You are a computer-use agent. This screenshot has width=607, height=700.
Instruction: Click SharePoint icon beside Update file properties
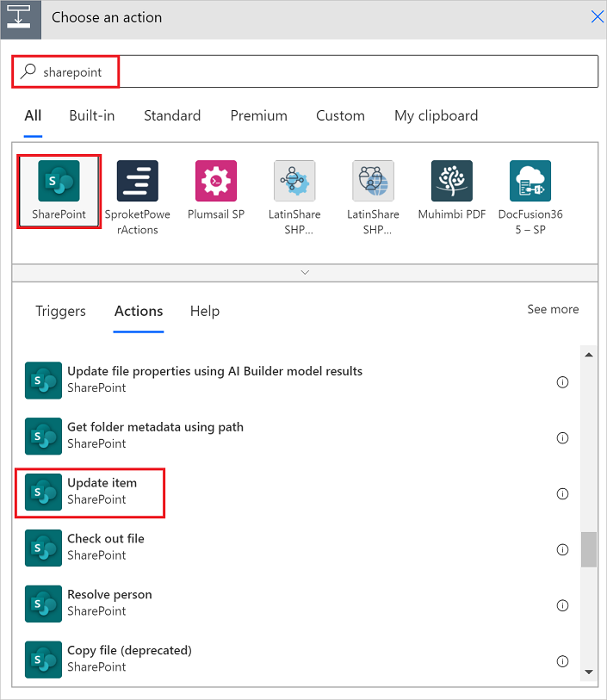[x=43, y=381]
